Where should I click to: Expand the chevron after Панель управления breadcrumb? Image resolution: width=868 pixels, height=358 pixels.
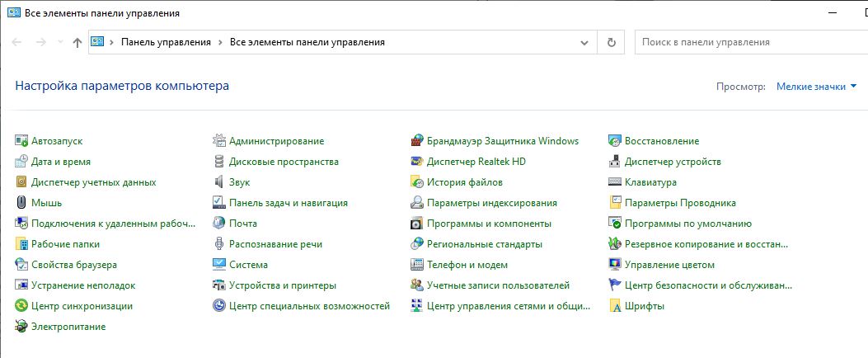221,42
